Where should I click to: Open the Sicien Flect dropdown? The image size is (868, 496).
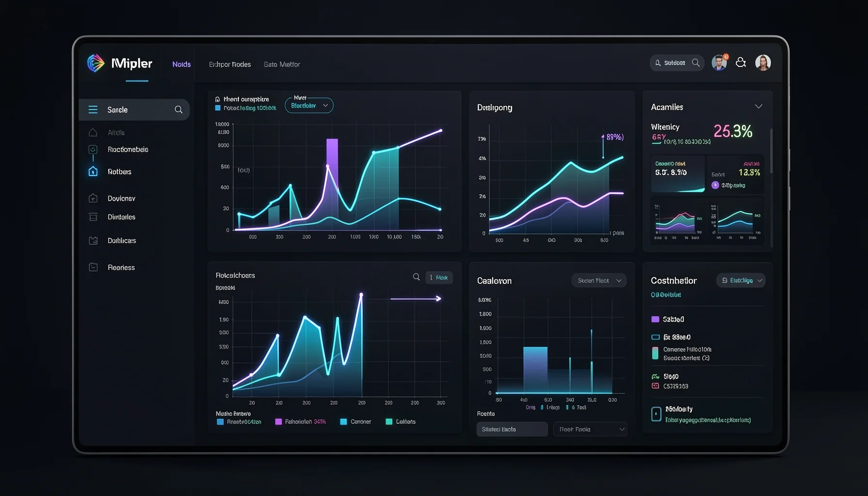[599, 280]
